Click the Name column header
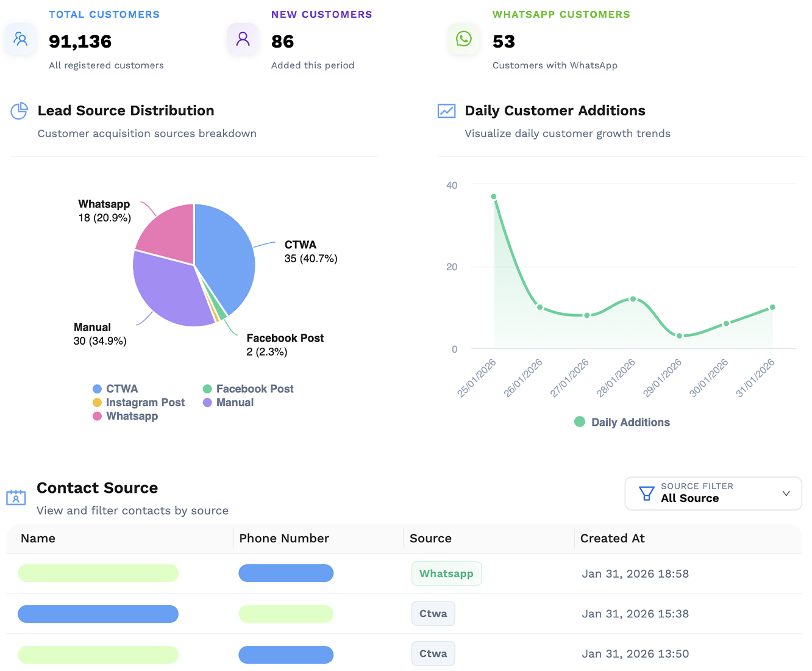The height and width of the screenshot is (671, 812). pos(38,538)
